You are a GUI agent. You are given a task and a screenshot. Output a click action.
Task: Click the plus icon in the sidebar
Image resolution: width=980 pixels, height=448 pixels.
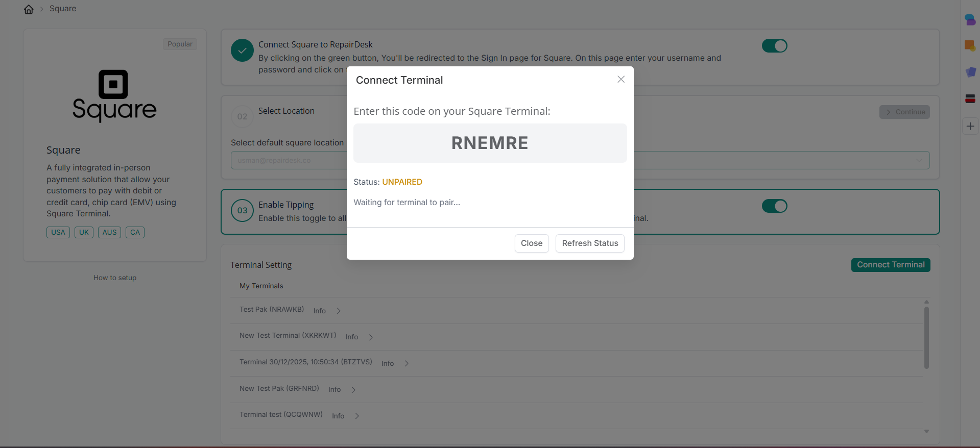(x=970, y=126)
